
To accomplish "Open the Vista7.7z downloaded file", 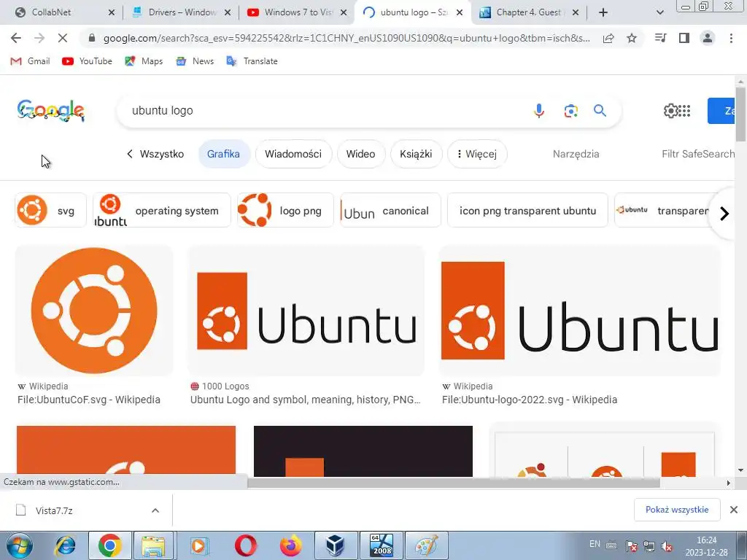I will (x=54, y=510).
